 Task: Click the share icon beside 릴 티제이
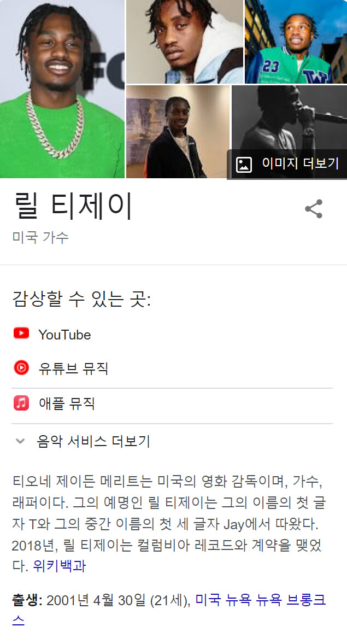(314, 209)
